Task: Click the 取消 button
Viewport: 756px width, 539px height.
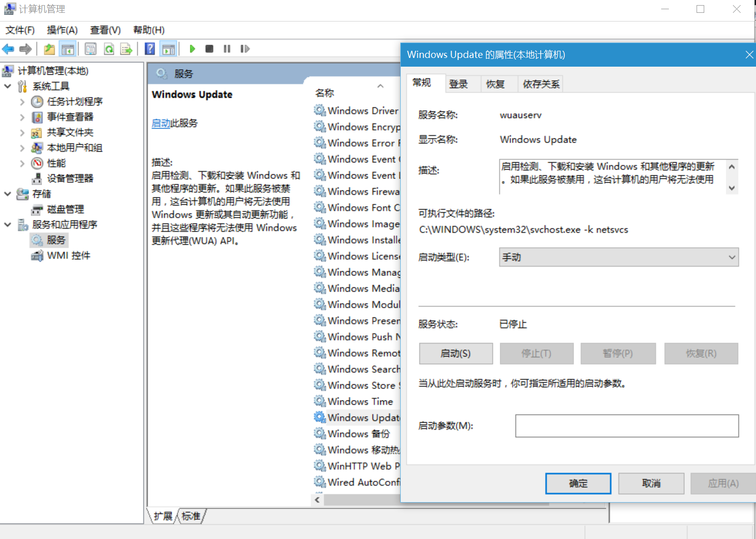Action: click(651, 483)
